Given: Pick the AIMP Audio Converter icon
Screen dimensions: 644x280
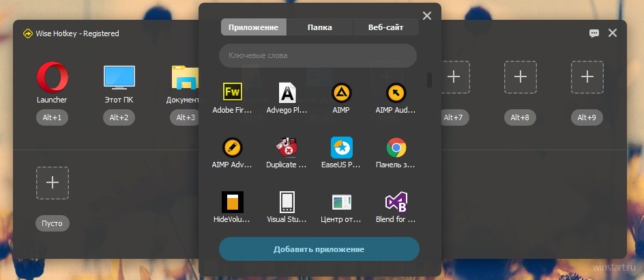Looking at the screenshot, I should click(396, 92).
